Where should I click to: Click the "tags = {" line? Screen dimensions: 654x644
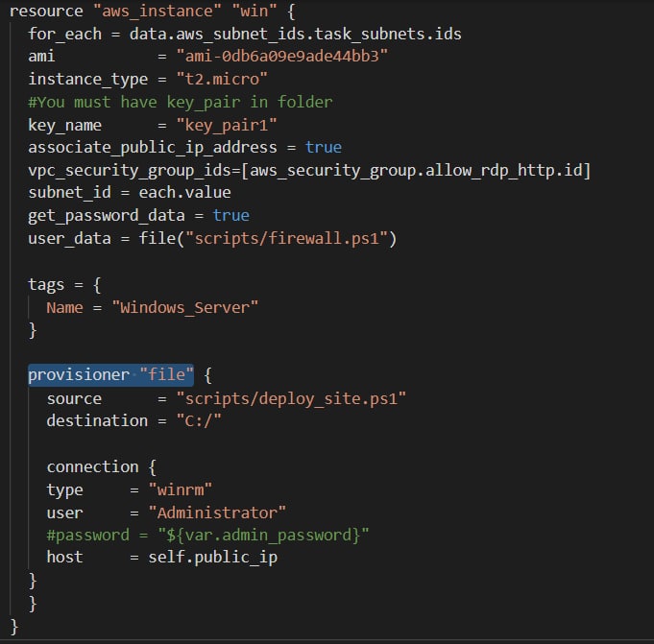[x=64, y=285]
